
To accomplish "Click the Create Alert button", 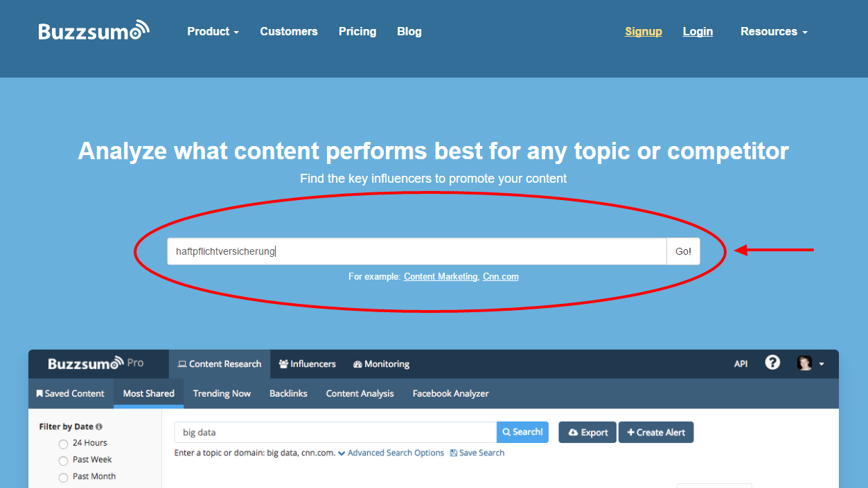I will point(655,433).
